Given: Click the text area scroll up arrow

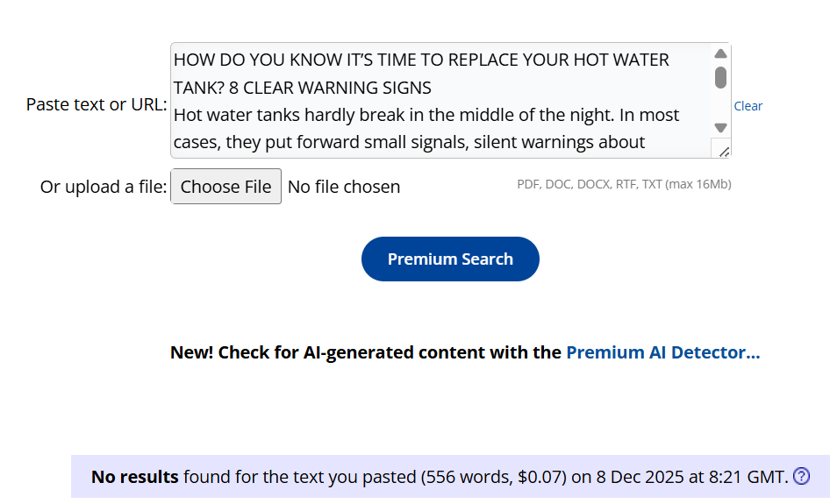Looking at the screenshot, I should point(720,54).
